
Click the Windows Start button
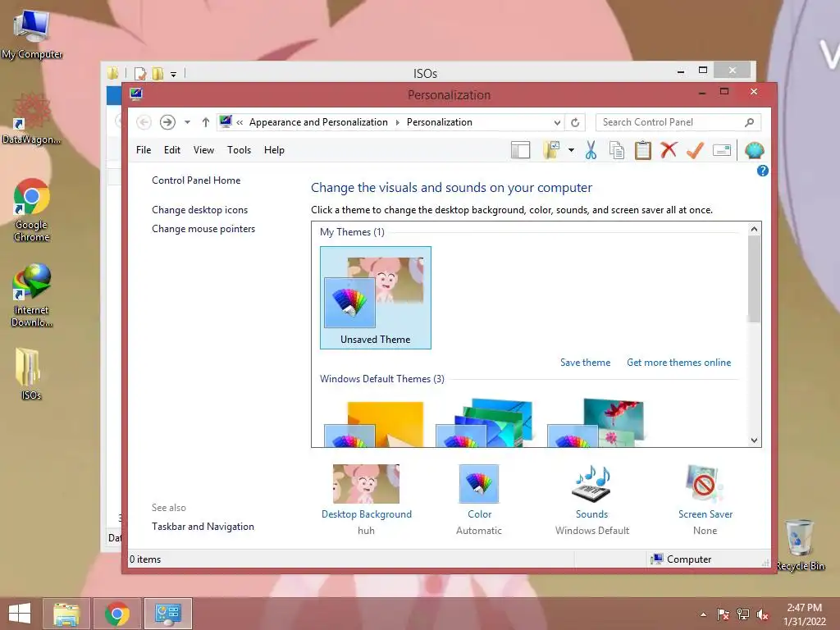click(20, 614)
